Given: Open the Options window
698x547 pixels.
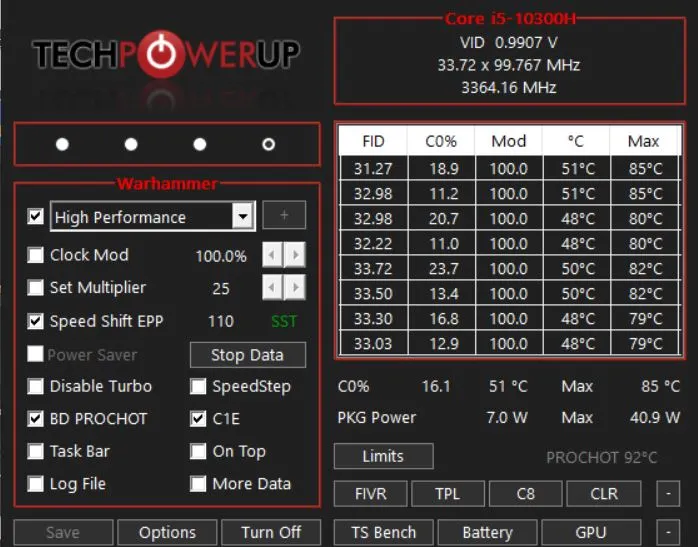Looking at the screenshot, I should coord(167,532).
